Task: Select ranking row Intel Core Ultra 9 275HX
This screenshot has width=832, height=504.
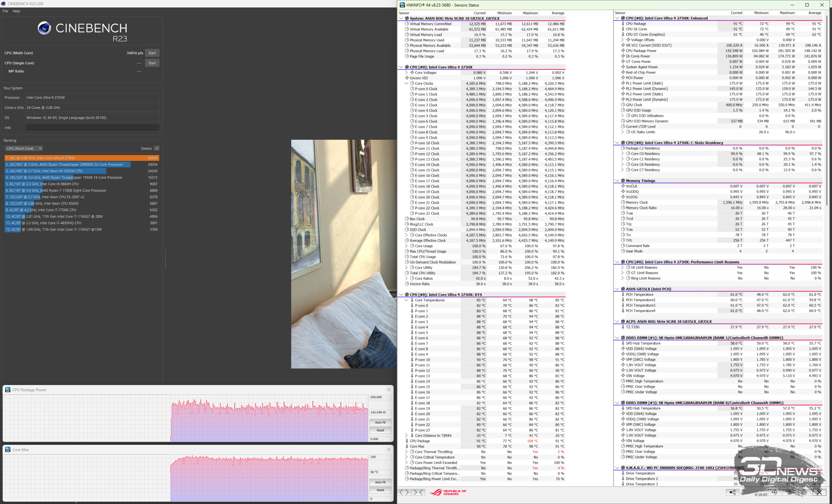Action: click(82, 158)
